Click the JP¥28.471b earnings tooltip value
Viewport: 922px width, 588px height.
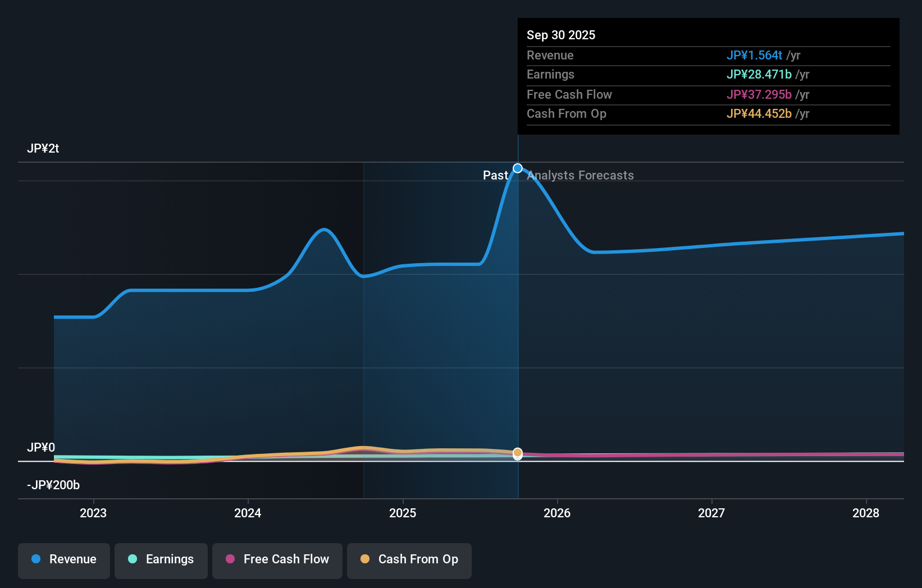[759, 75]
